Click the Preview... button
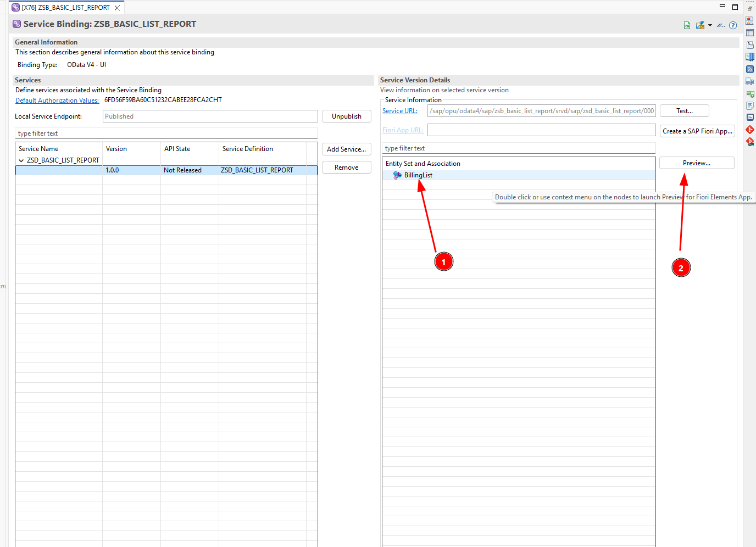The width and height of the screenshot is (756, 547). tap(697, 163)
